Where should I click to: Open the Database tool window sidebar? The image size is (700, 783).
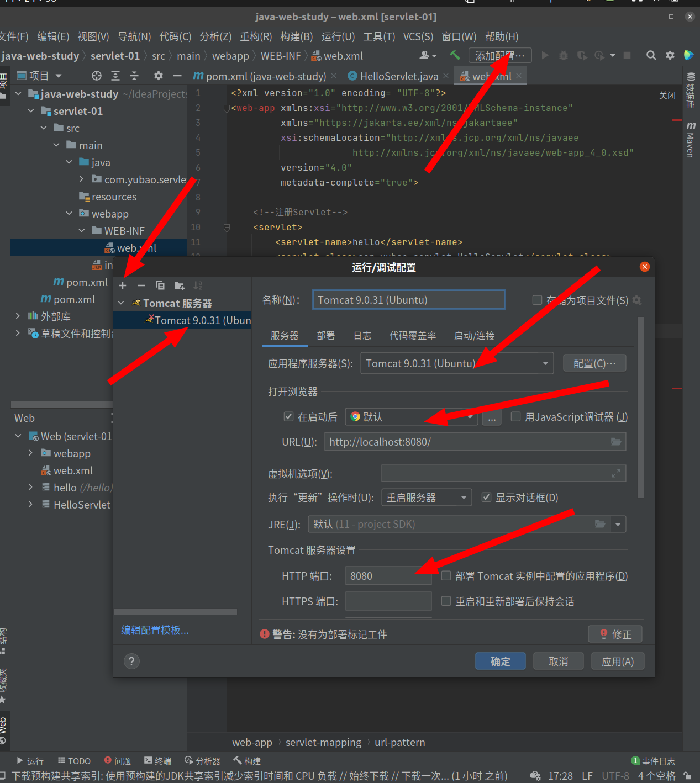click(x=691, y=89)
